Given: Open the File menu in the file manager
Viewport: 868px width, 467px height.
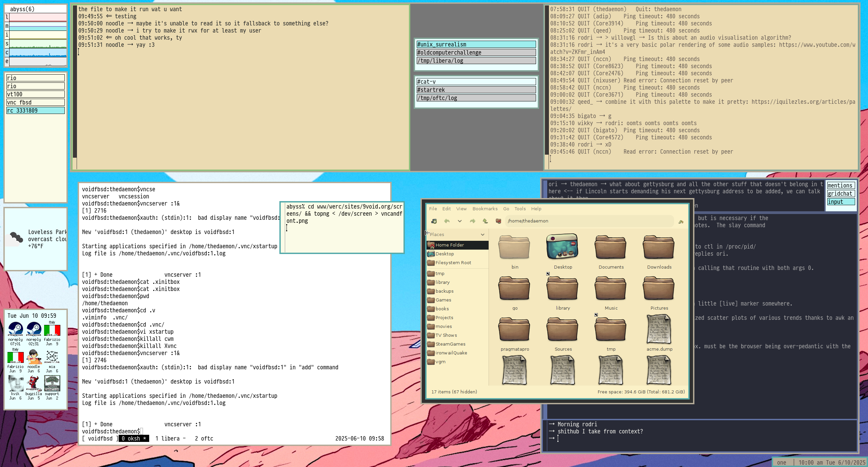Looking at the screenshot, I should [433, 209].
